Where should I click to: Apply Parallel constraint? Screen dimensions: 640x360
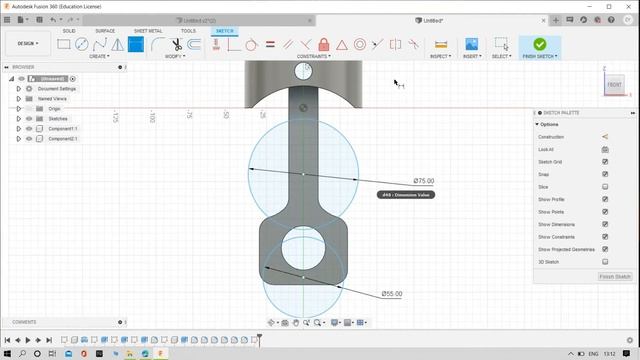tap(288, 44)
